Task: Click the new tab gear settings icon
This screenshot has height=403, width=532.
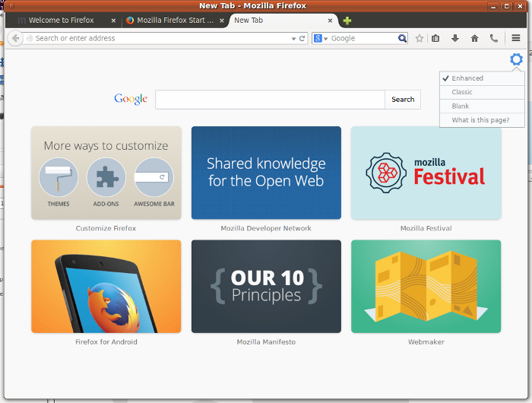Action: click(x=516, y=59)
